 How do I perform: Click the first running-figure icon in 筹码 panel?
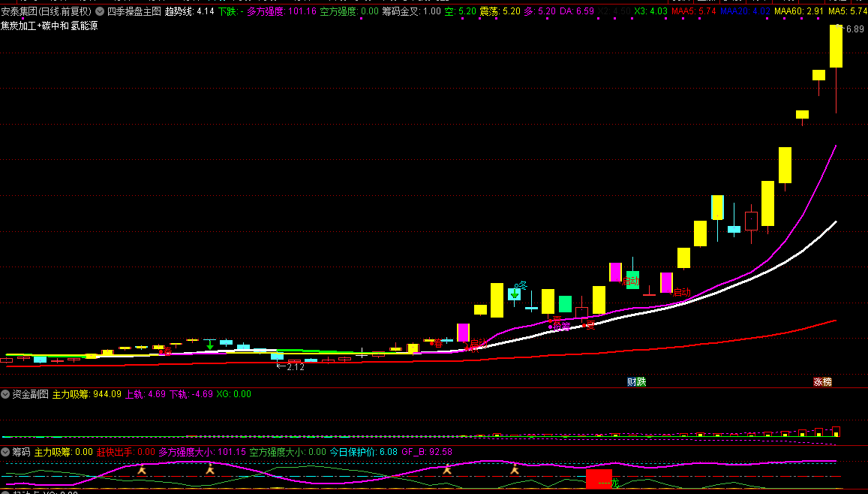tap(142, 470)
